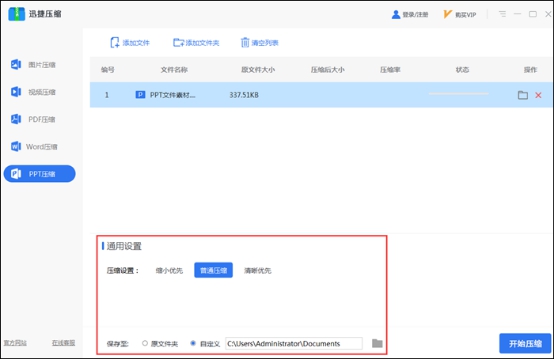Remove PPT文件素材 row with red X
Image resolution: width=554 pixels, height=360 pixels.
tap(538, 95)
